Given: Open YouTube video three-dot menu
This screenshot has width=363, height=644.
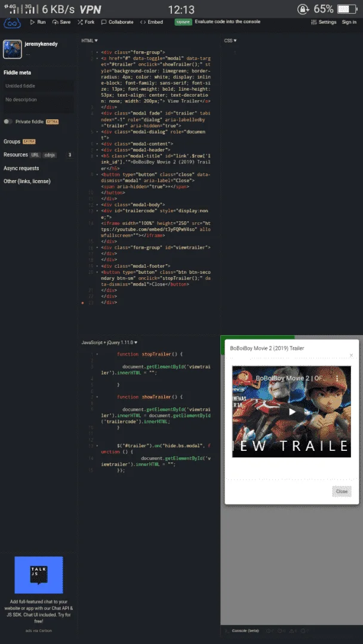Looking at the screenshot, I should tap(337, 378).
